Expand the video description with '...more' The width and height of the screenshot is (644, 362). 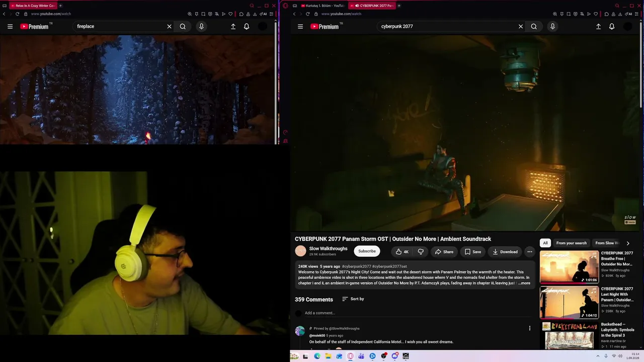(x=524, y=283)
